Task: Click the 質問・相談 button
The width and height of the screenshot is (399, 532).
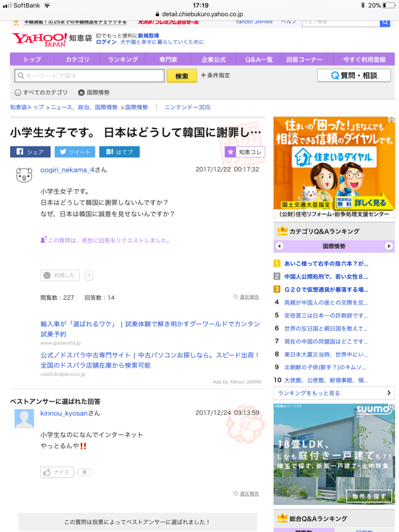Action: (354, 75)
